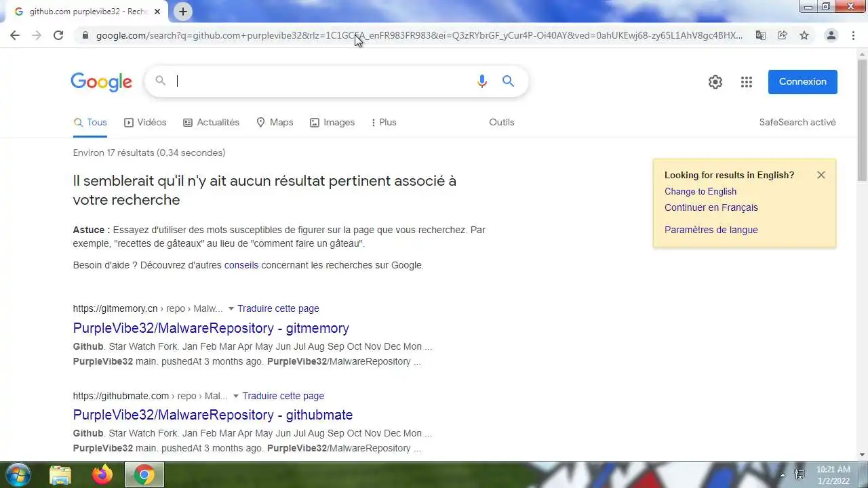Bookmark this page with the star icon

tap(804, 35)
